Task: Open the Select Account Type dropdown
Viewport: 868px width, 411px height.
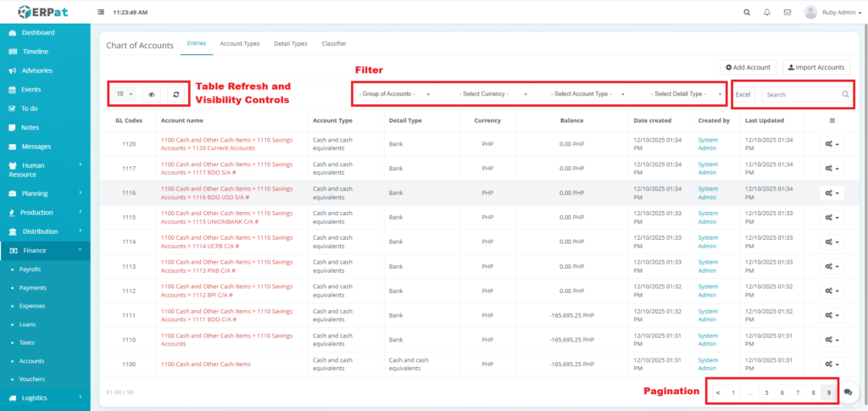Action: pos(587,94)
